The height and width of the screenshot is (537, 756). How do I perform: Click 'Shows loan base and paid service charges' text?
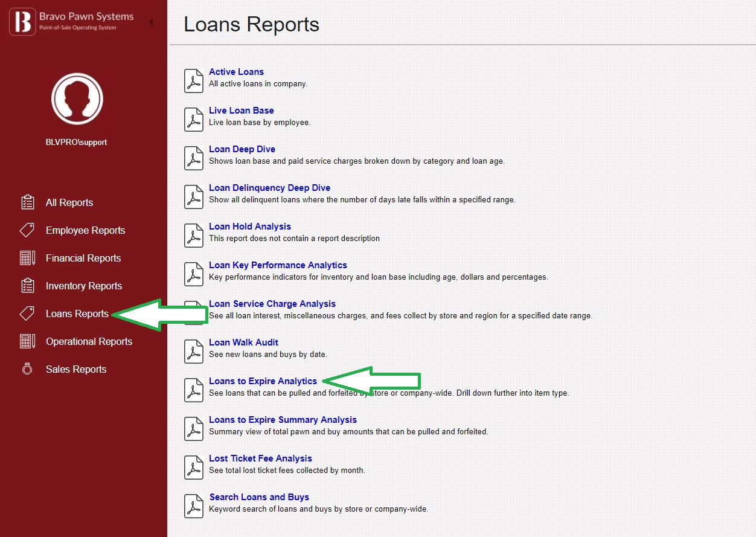click(357, 161)
